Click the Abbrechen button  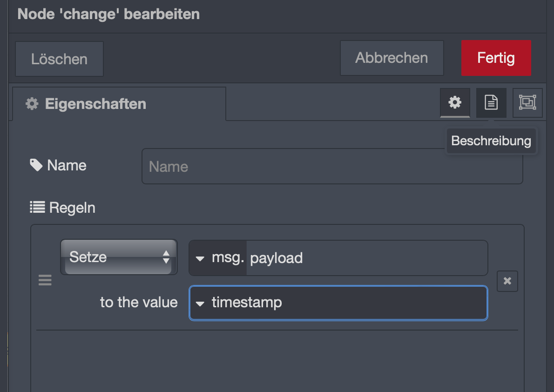tap(392, 58)
